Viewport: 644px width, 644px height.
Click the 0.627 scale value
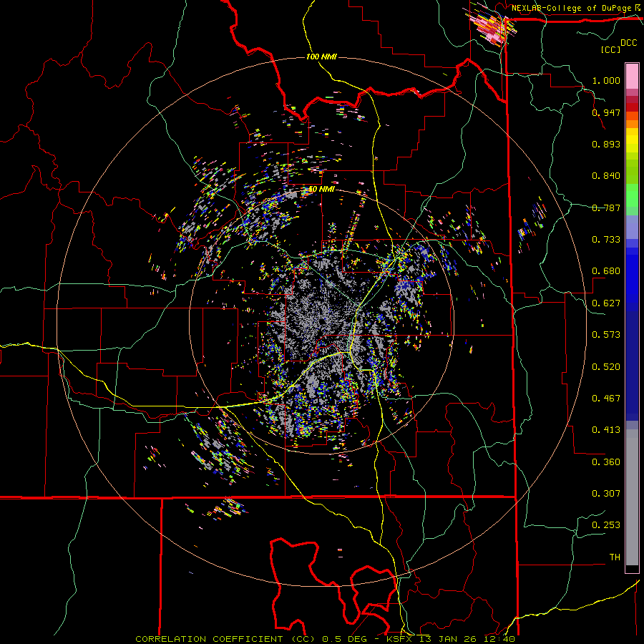click(x=606, y=303)
